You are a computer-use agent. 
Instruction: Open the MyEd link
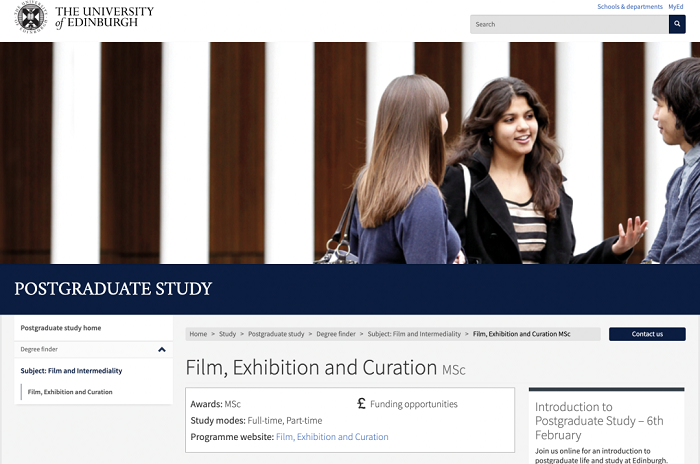(x=675, y=7)
